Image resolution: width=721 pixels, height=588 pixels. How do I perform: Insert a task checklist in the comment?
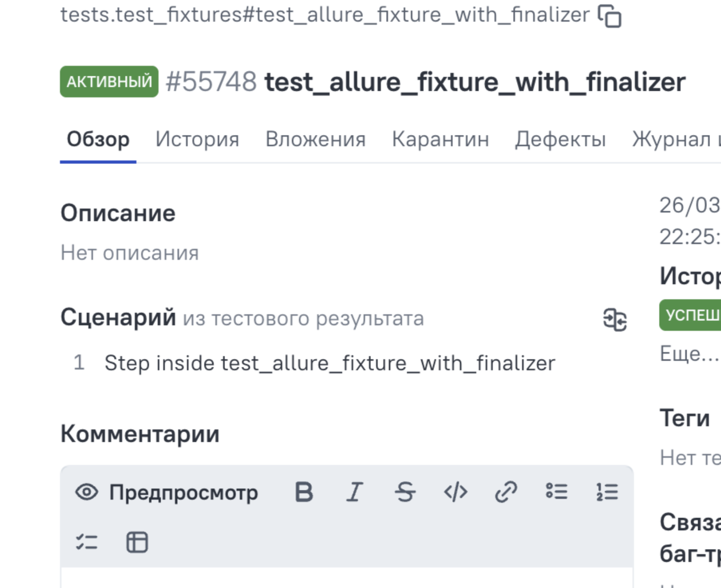(x=87, y=542)
